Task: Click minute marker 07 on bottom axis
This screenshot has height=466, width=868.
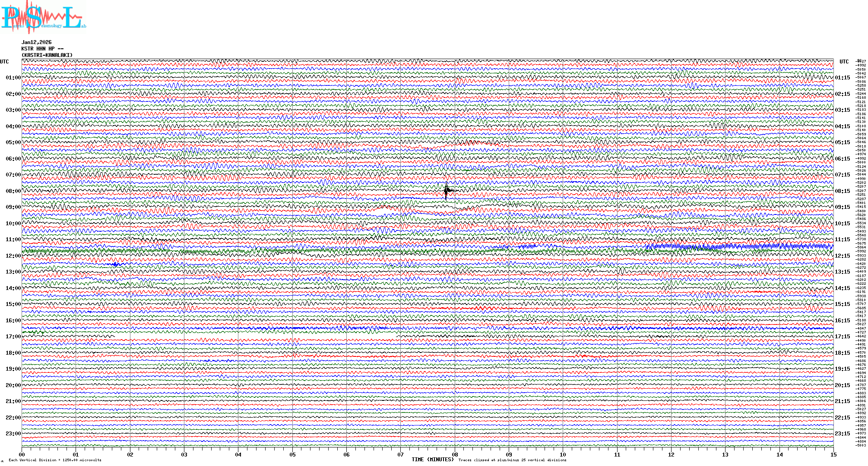Action: 401,454
